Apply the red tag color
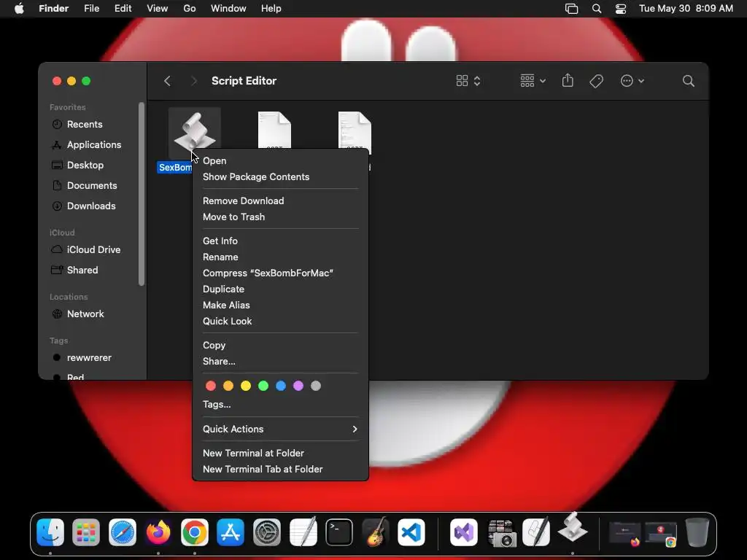 pyautogui.click(x=211, y=386)
